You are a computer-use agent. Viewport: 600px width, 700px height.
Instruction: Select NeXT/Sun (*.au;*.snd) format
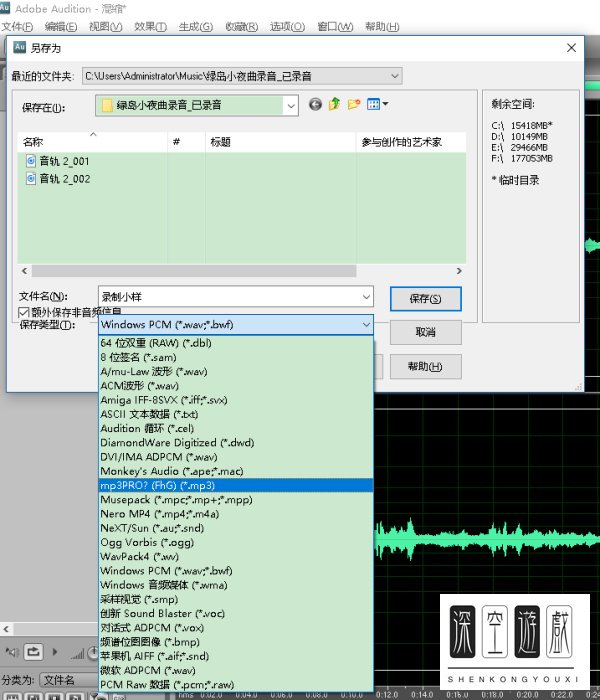click(x=236, y=528)
